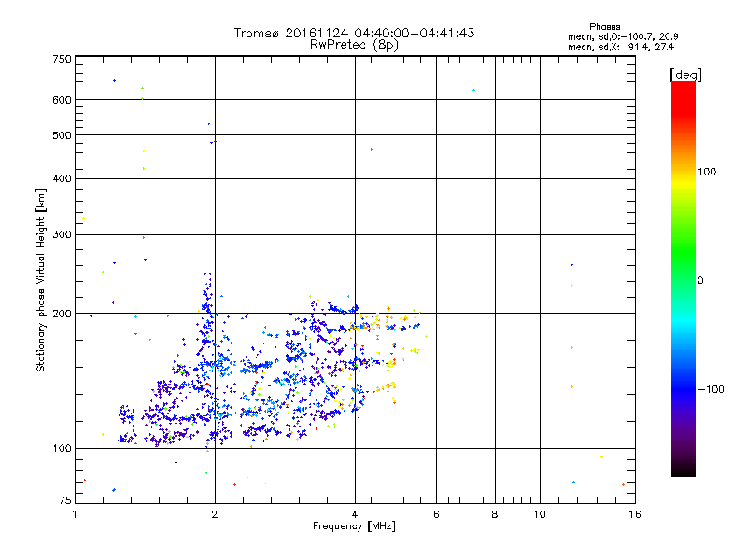
Task: Click the yellow region of the colorbar near 100
Action: coord(684,181)
